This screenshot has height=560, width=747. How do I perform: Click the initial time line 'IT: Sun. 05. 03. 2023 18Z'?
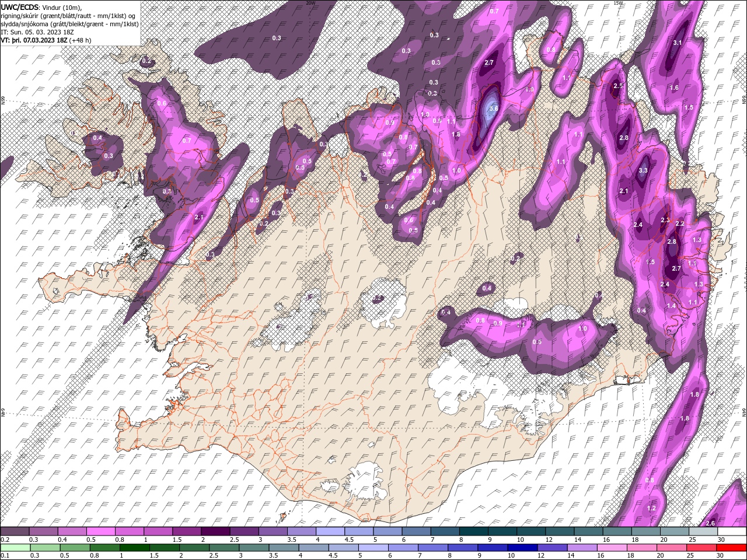click(x=37, y=32)
